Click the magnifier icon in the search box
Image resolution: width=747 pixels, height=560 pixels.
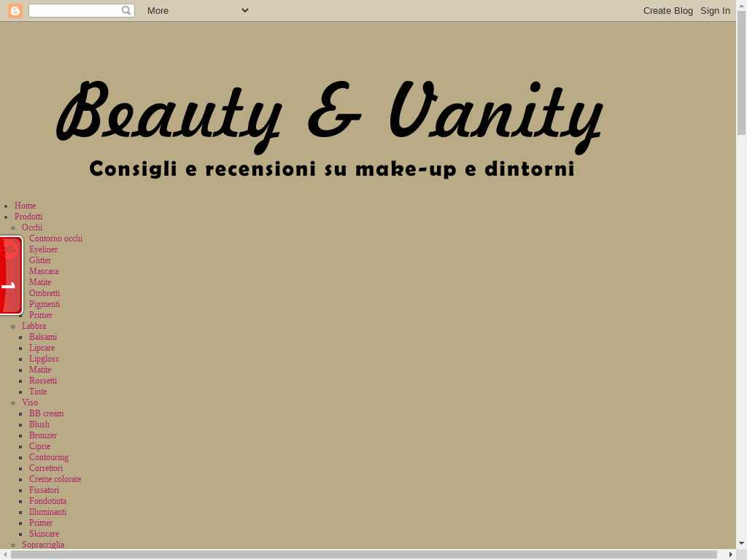(126, 11)
